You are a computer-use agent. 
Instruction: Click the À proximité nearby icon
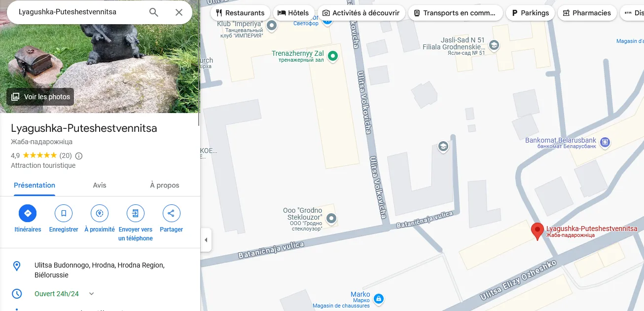point(100,213)
